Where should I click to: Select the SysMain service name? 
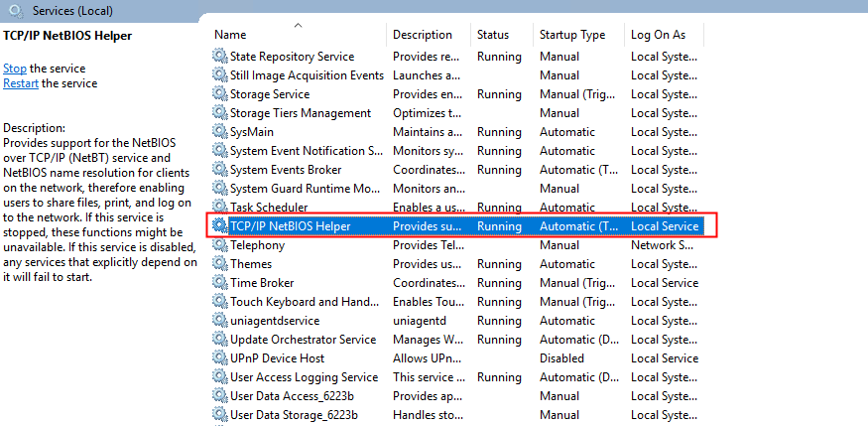pos(251,132)
